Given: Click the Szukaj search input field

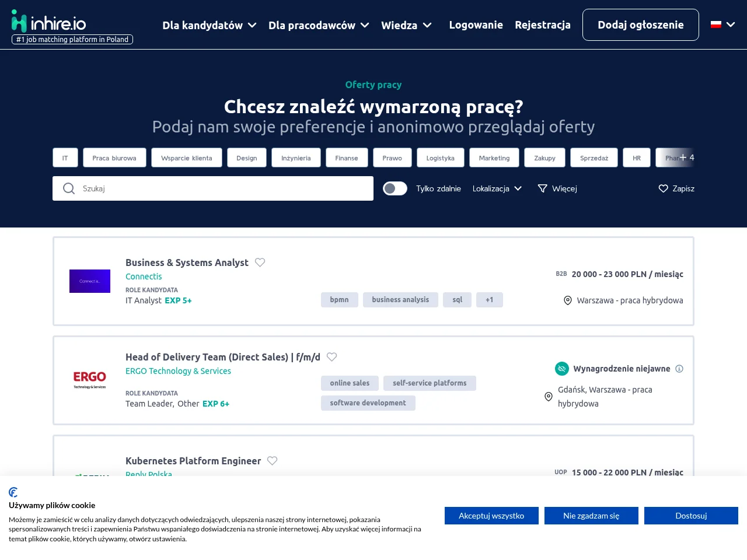Looking at the screenshot, I should click(213, 188).
